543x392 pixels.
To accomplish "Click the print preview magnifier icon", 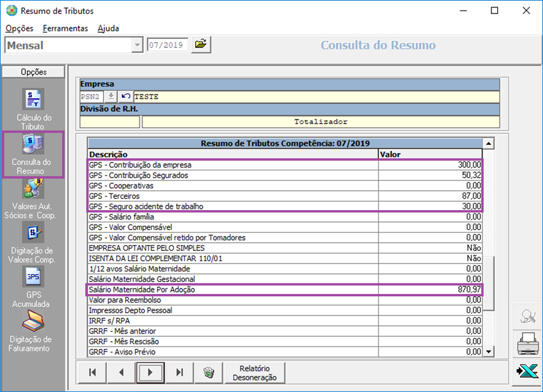I will coord(528,316).
